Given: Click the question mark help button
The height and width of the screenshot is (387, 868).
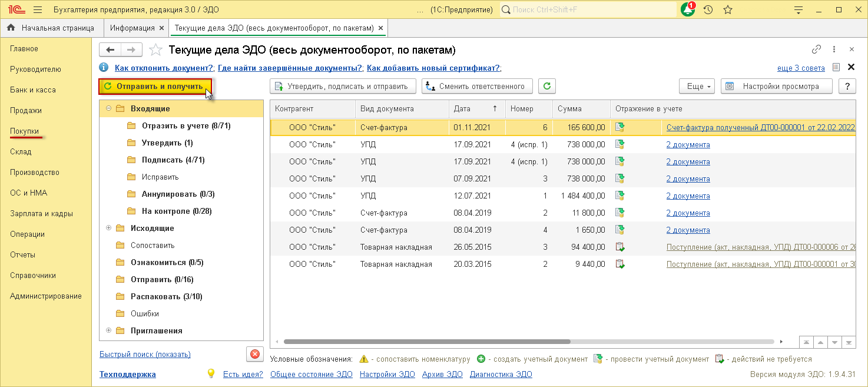Looking at the screenshot, I should (x=847, y=86).
